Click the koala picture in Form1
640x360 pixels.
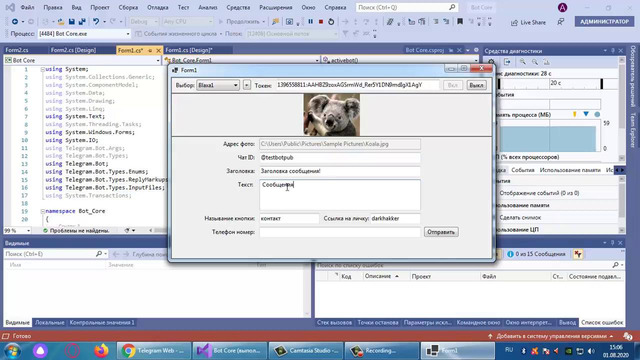pyautogui.click(x=331, y=115)
